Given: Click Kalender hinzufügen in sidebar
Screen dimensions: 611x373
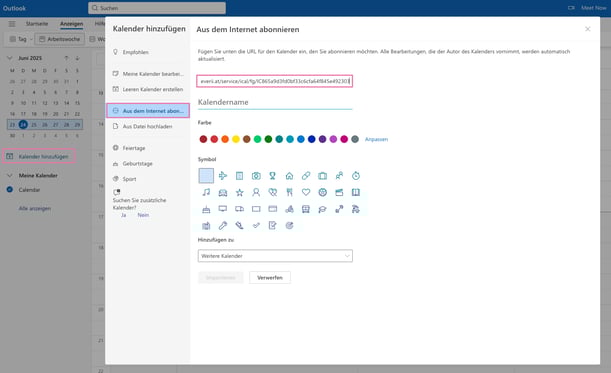Looking at the screenshot, I should 39,156.
